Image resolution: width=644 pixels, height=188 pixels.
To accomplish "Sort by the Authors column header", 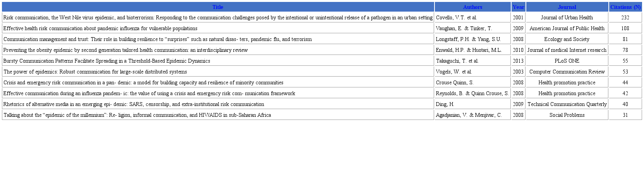I will click(x=472, y=7).
